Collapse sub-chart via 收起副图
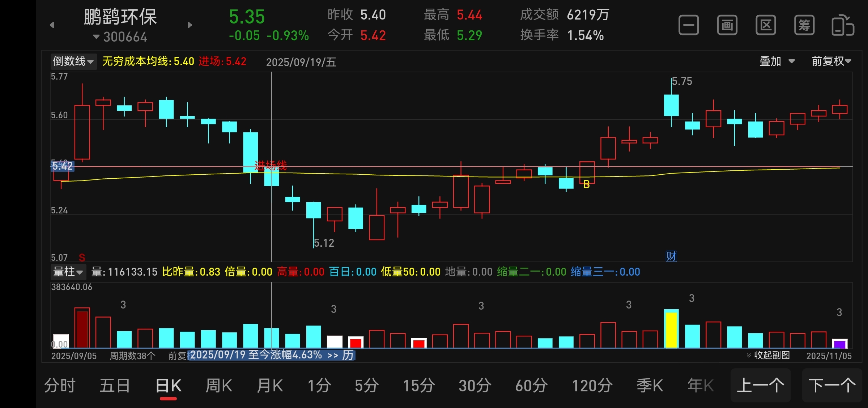This screenshot has width=868, height=408. pyautogui.click(x=769, y=355)
